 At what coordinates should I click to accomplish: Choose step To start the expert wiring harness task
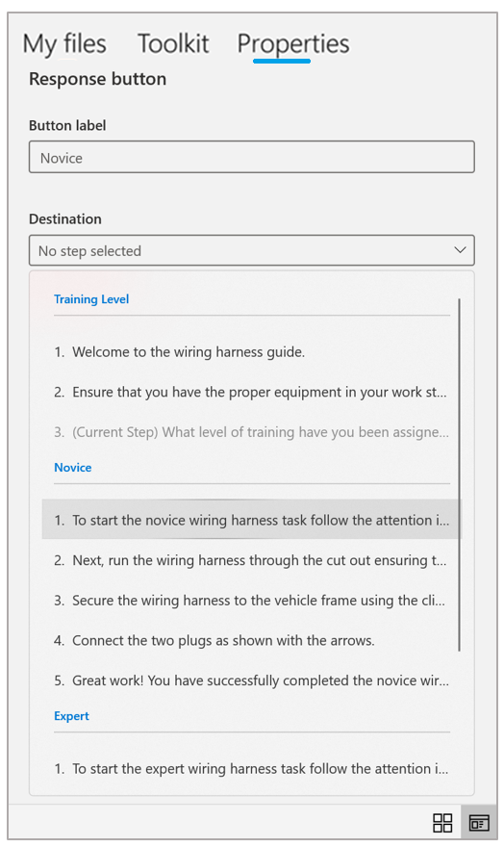tap(252, 768)
